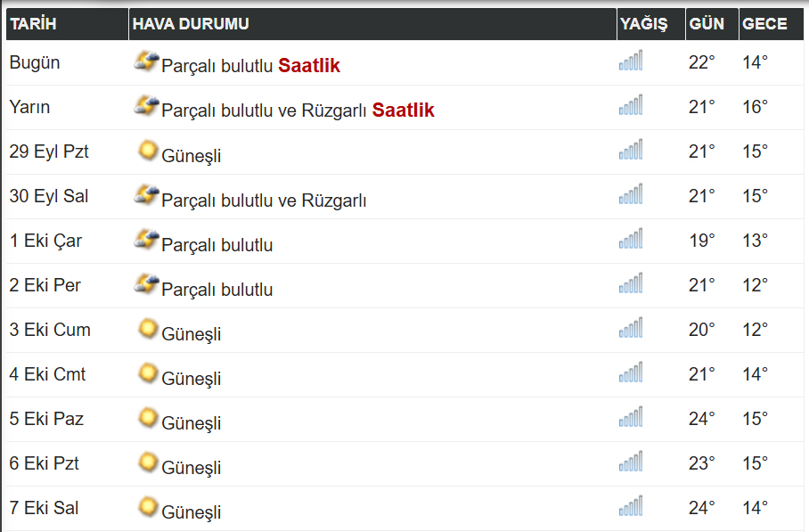Click the precipitation bars icon for 2 Eki Per
The width and height of the screenshot is (809, 532).
(x=631, y=283)
